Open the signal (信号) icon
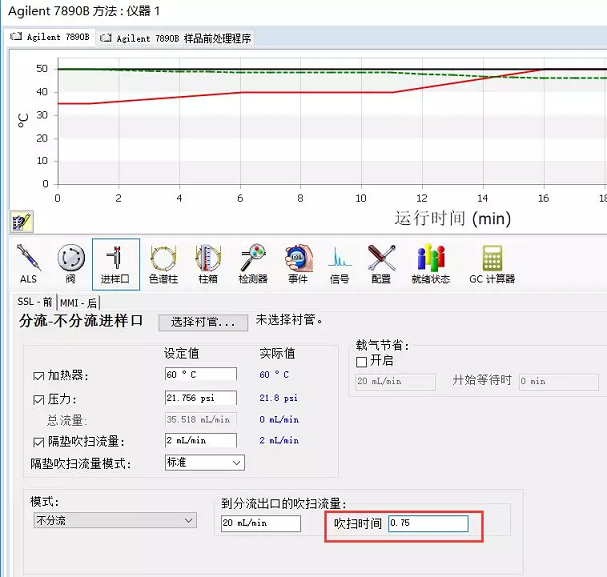This screenshot has width=607, height=577. (340, 264)
